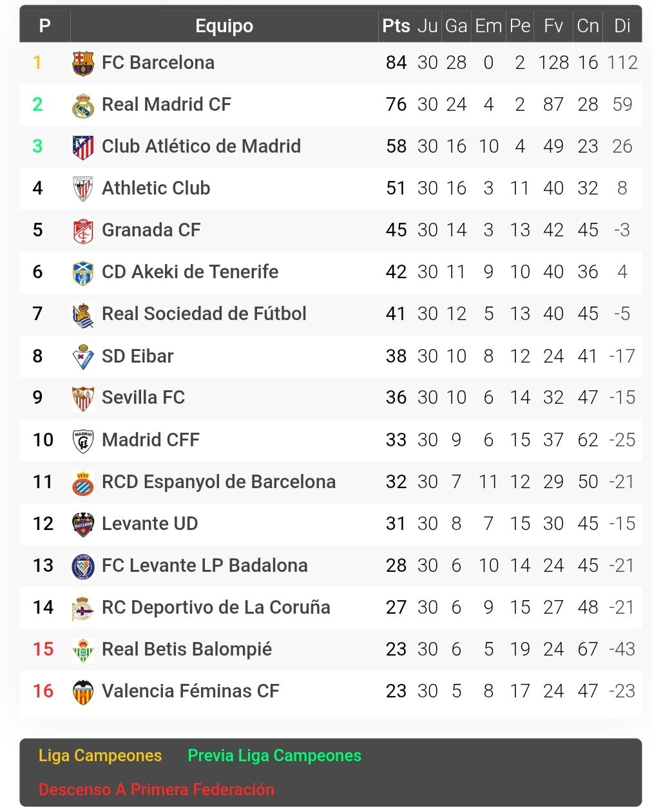Open the Levante UD team link

point(149,524)
